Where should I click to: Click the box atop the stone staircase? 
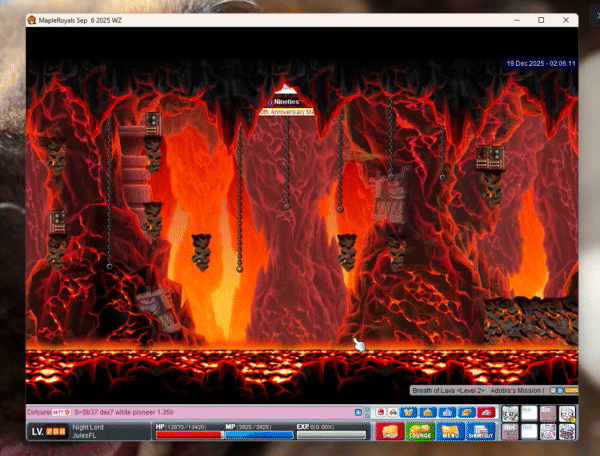click(x=153, y=124)
